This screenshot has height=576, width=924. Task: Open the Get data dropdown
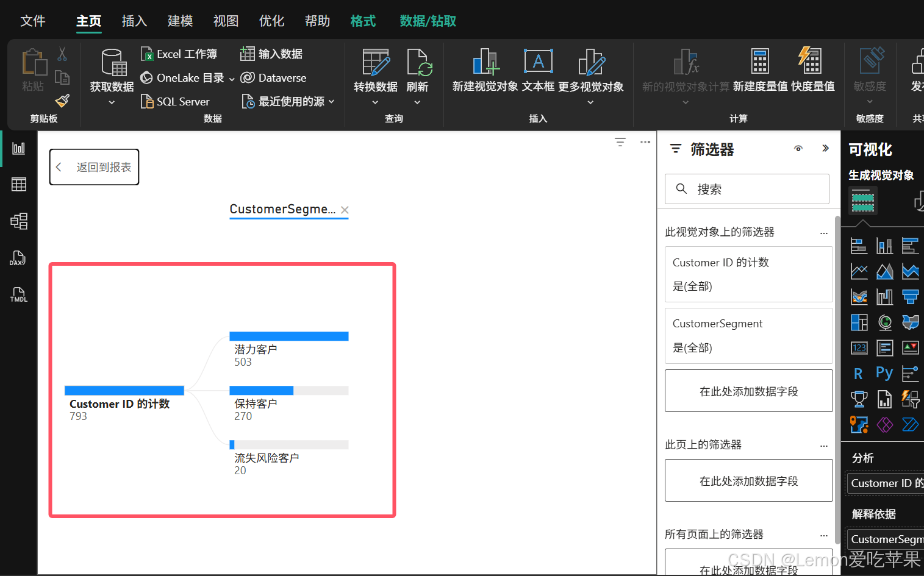pyautogui.click(x=112, y=102)
